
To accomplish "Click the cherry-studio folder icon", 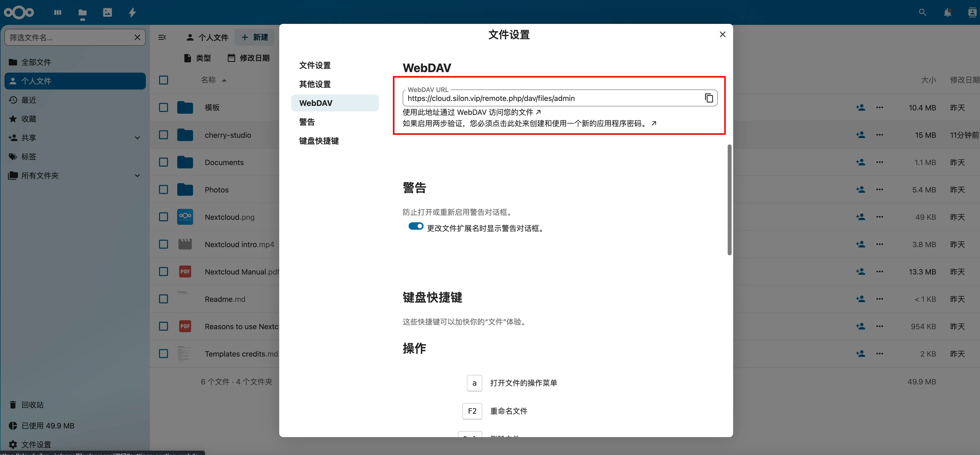I will coord(185,135).
